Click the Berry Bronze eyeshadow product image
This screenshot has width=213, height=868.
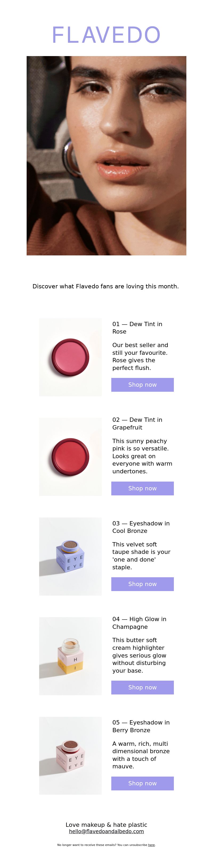(x=70, y=756)
